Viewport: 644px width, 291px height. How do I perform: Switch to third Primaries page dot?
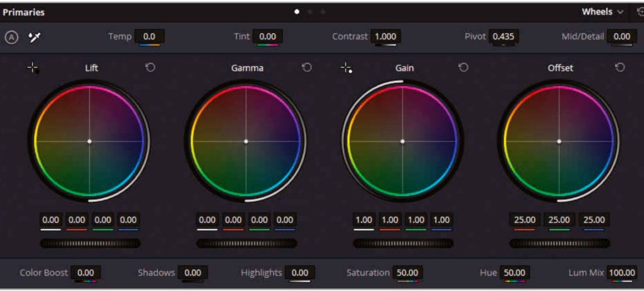click(323, 12)
